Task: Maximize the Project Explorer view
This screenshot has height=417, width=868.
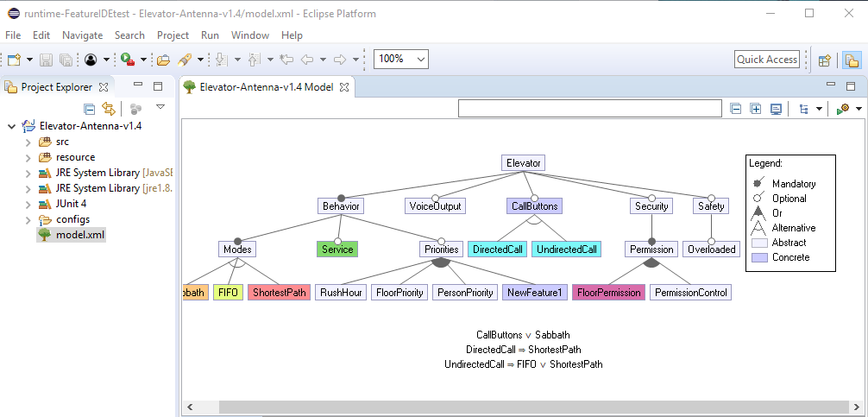Action: [x=158, y=86]
